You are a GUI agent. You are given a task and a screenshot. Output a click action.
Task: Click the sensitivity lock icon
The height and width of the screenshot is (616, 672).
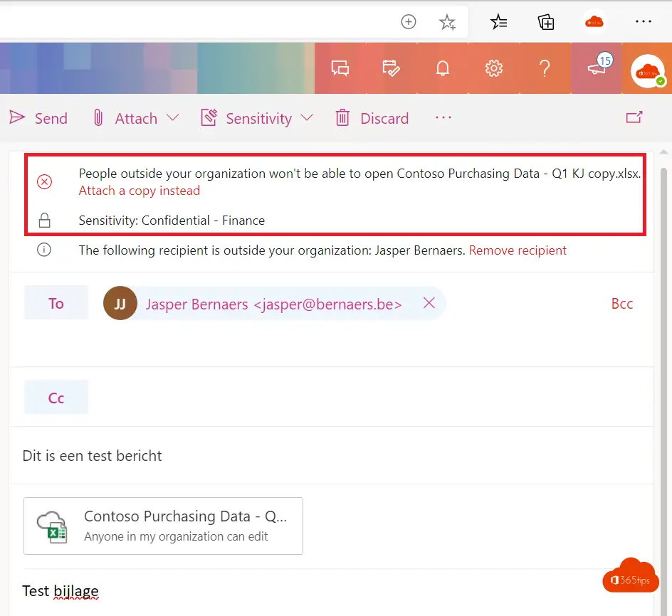[45, 221]
